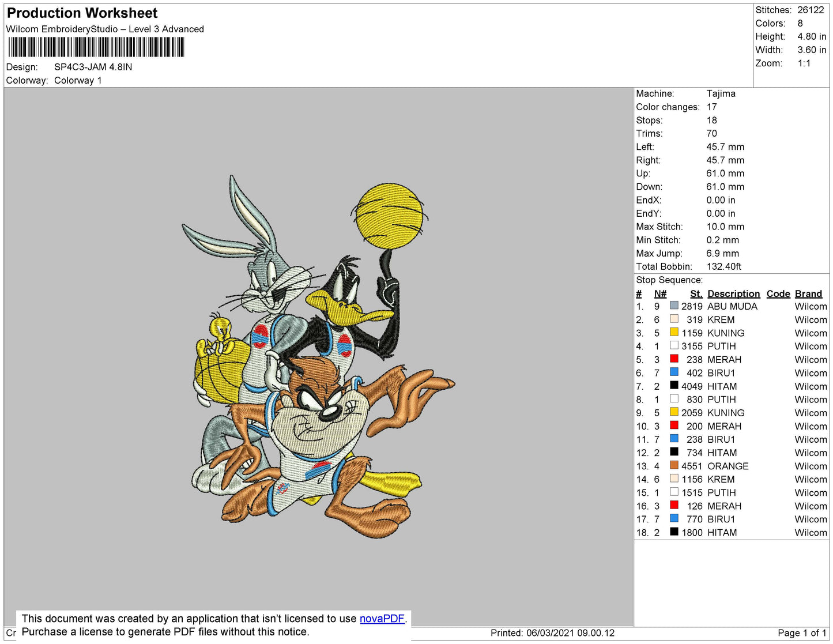Image resolution: width=833 pixels, height=644 pixels.
Task: Click the embroidery design preview image
Action: click(x=319, y=357)
